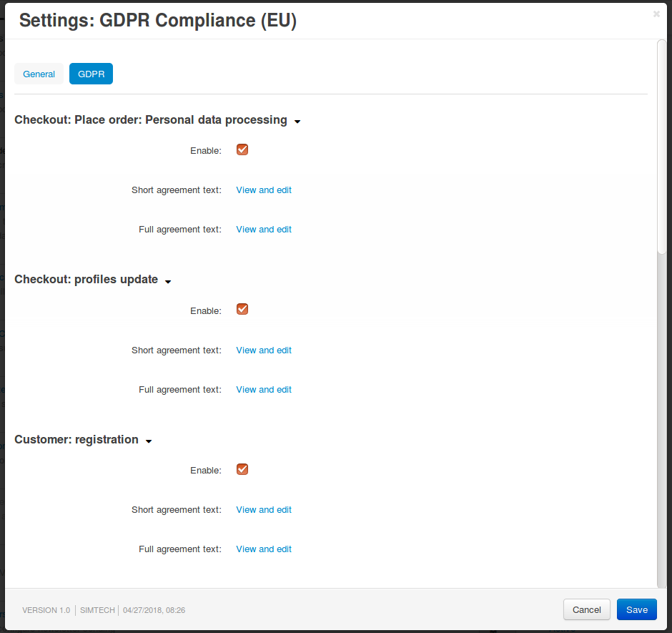672x633 pixels.
Task: Uncheck Enable under Checkout: profiles update
Action: 242,309
